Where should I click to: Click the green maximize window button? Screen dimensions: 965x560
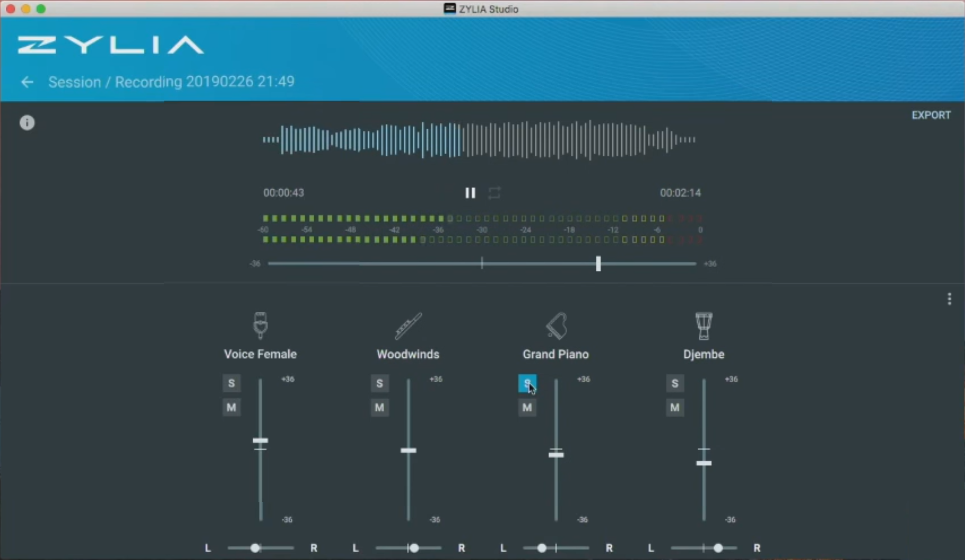41,9
